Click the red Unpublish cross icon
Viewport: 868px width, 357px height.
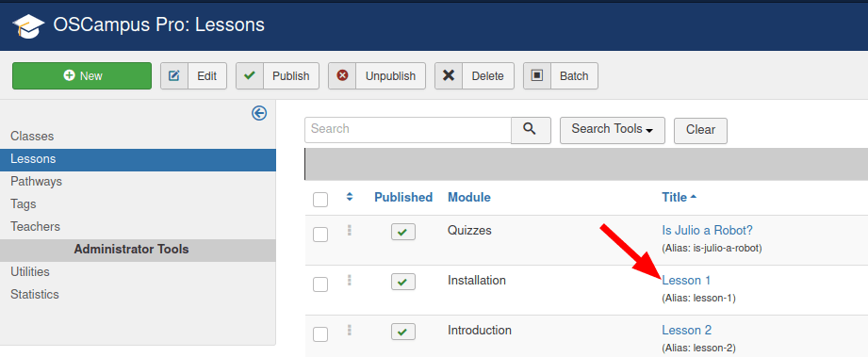(342, 76)
